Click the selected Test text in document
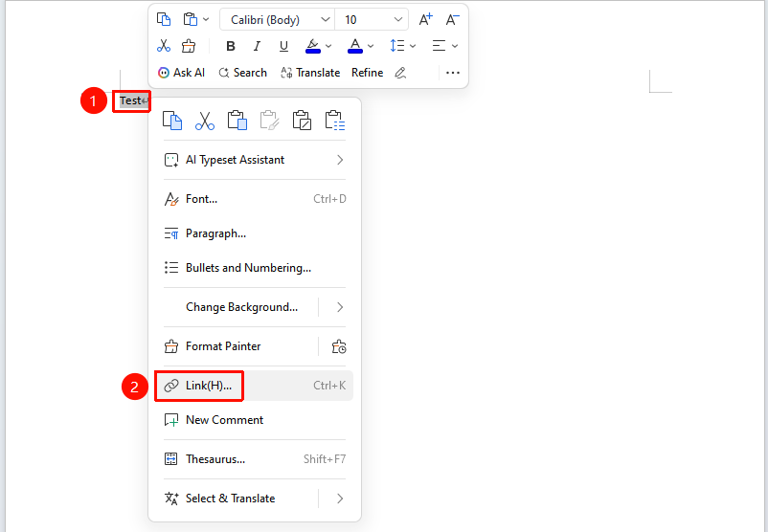Screen dimensions: 768x532 (130, 100)
